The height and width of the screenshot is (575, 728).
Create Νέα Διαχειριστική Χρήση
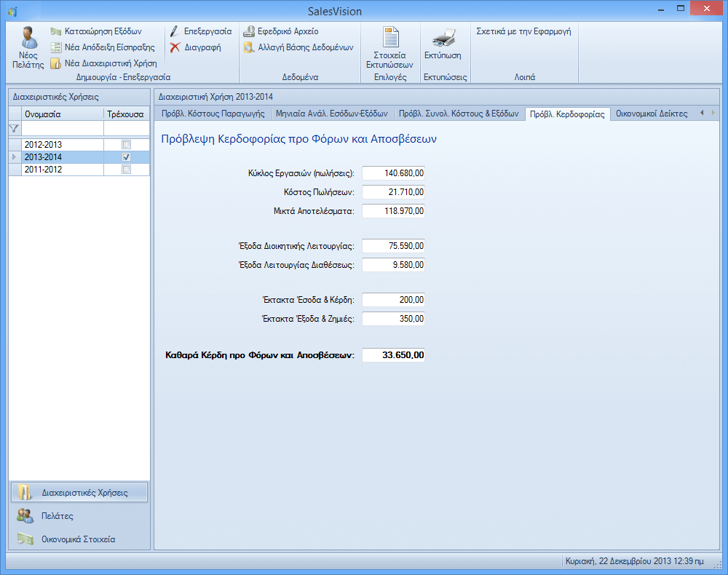pos(56,63)
